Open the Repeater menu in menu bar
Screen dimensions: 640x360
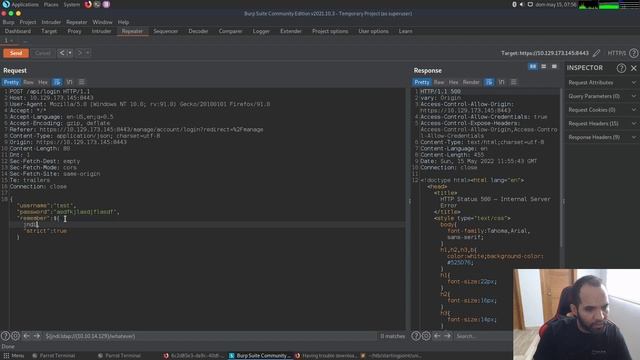click(x=77, y=22)
